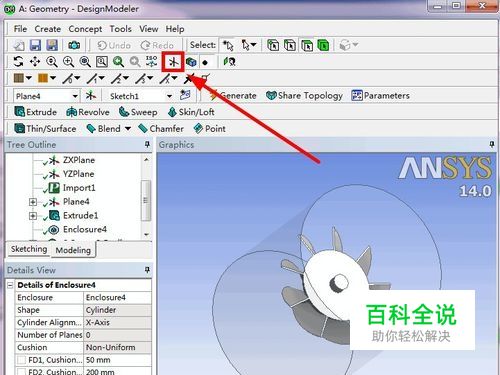500x375 pixels.
Task: Click the Sweep button
Action: [138, 112]
